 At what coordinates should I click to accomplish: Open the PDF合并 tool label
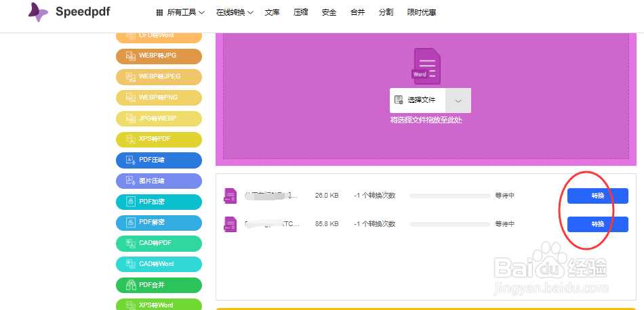(x=152, y=285)
